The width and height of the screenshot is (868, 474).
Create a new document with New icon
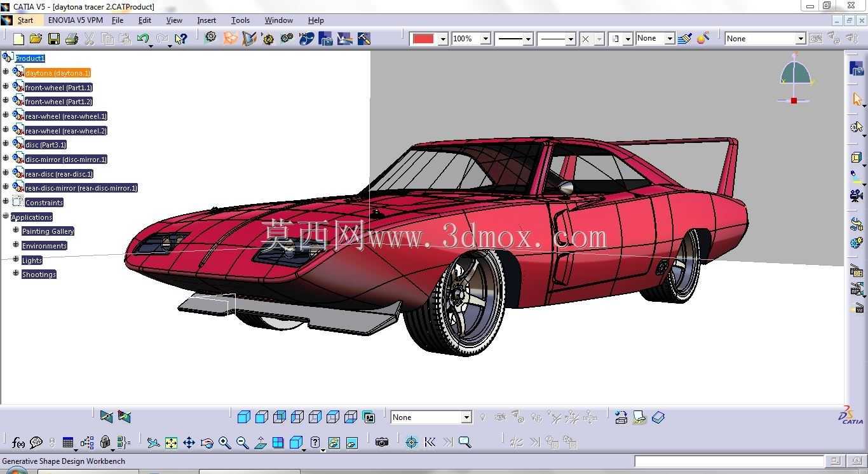(18, 39)
